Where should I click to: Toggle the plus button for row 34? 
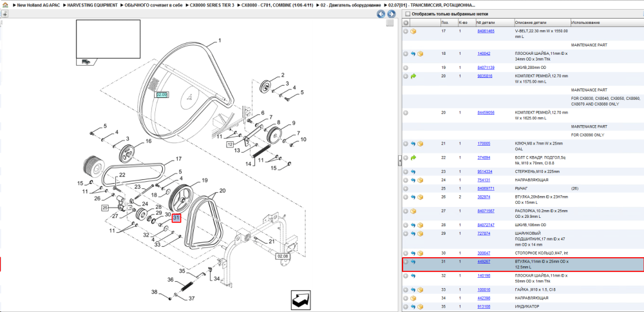(405, 298)
